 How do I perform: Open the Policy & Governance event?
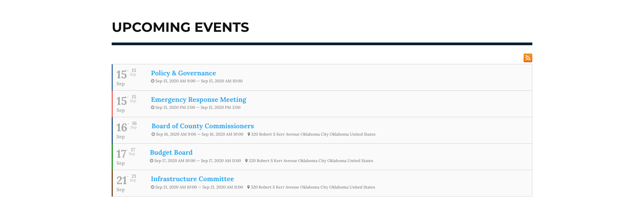pyautogui.click(x=183, y=73)
